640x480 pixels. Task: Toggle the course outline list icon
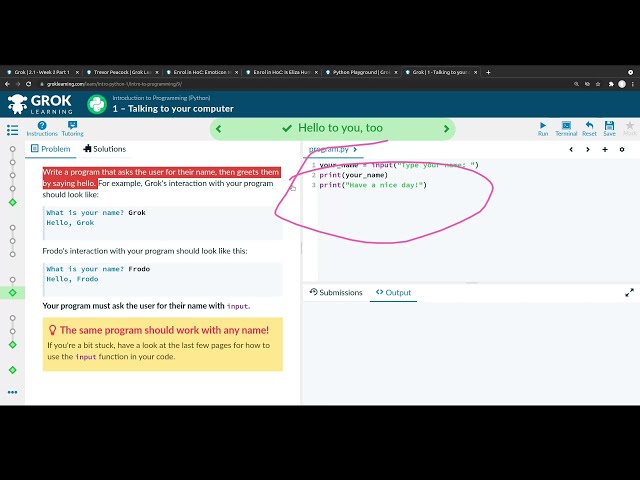(x=13, y=130)
